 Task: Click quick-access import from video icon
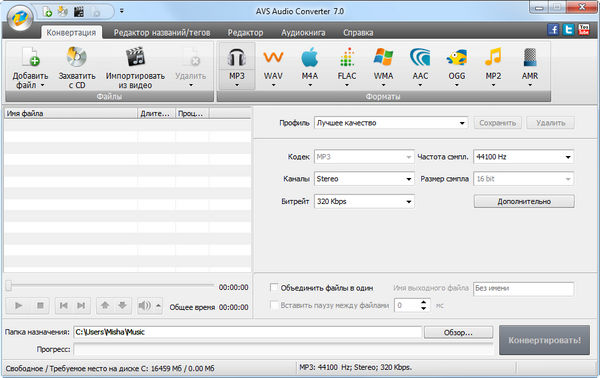pos(79,12)
